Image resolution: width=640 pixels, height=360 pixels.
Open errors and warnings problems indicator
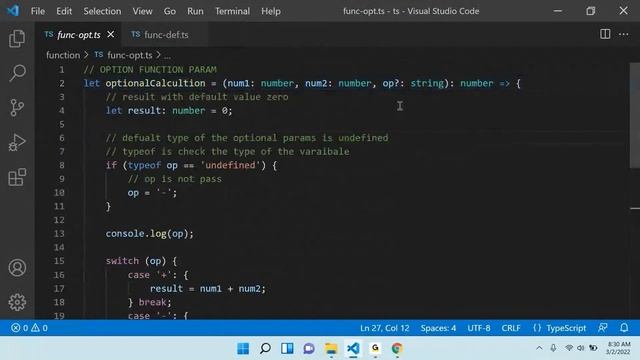[29, 328]
